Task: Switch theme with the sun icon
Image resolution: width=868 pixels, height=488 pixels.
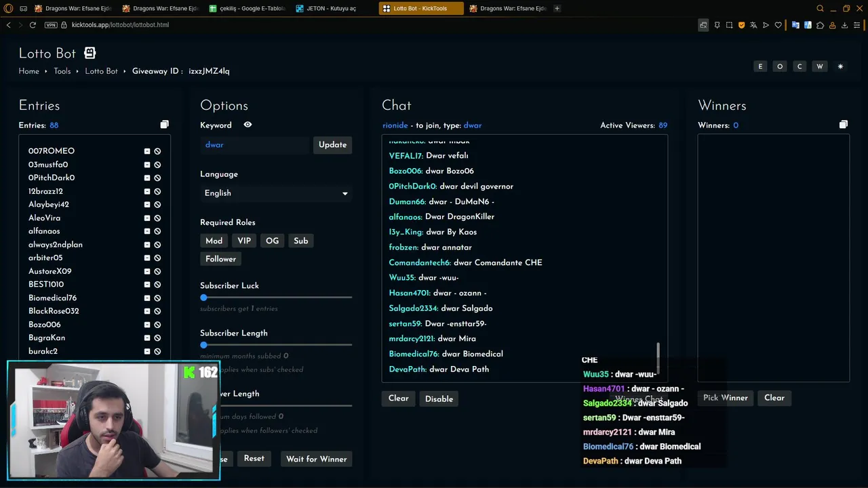Action: [x=840, y=66]
